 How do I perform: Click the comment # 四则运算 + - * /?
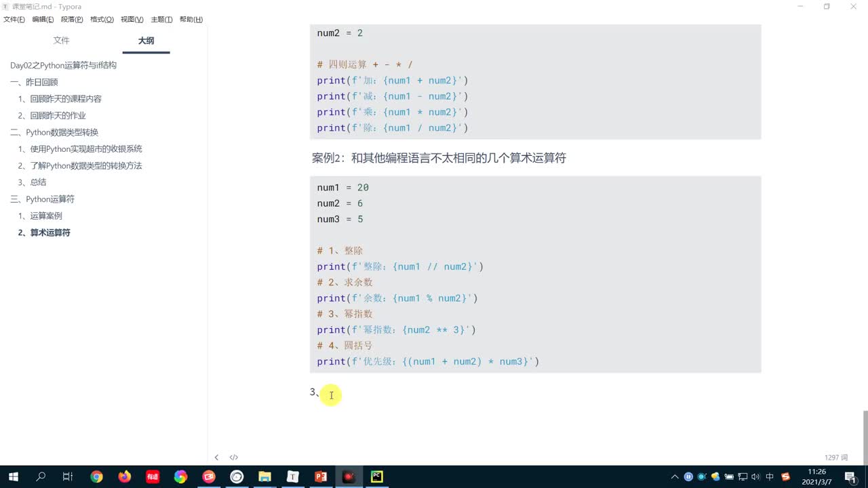(x=365, y=64)
